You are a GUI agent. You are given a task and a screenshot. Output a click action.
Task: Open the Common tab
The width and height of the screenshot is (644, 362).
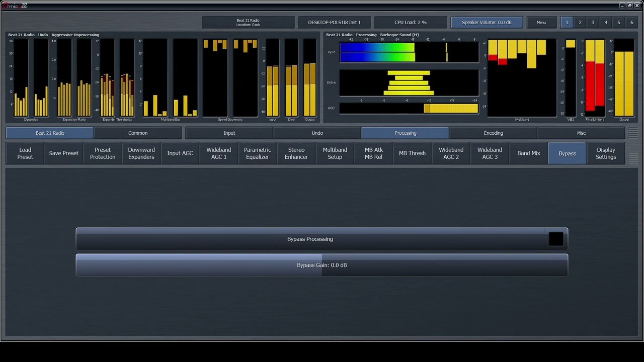point(138,133)
